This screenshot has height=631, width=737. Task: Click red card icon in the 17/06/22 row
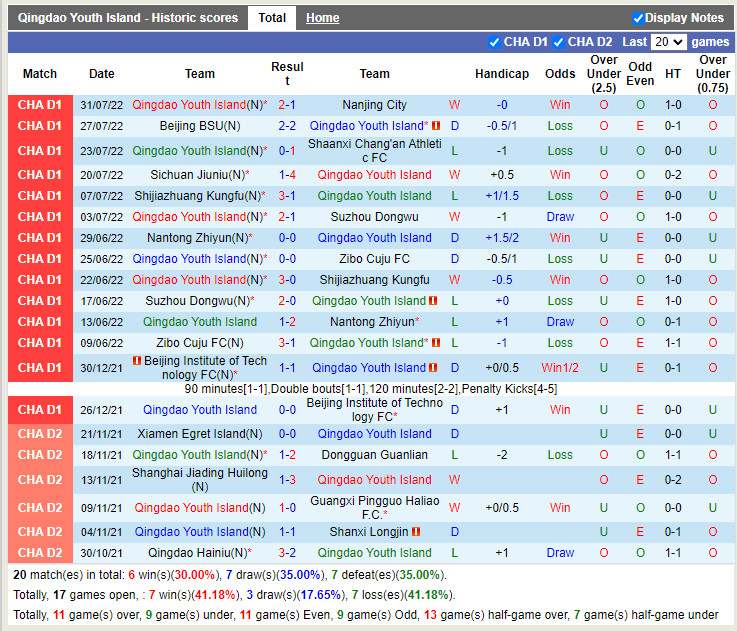pyautogui.click(x=434, y=301)
